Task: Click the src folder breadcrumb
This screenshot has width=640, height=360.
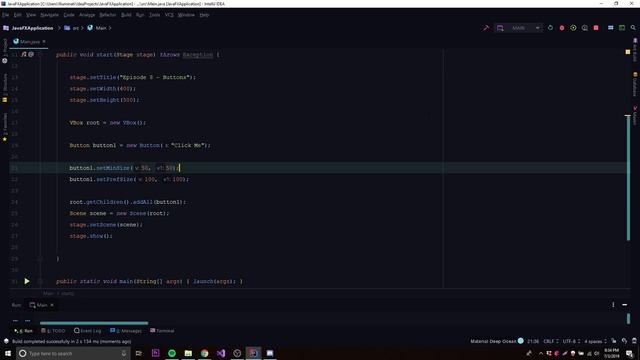Action: pyautogui.click(x=72, y=28)
